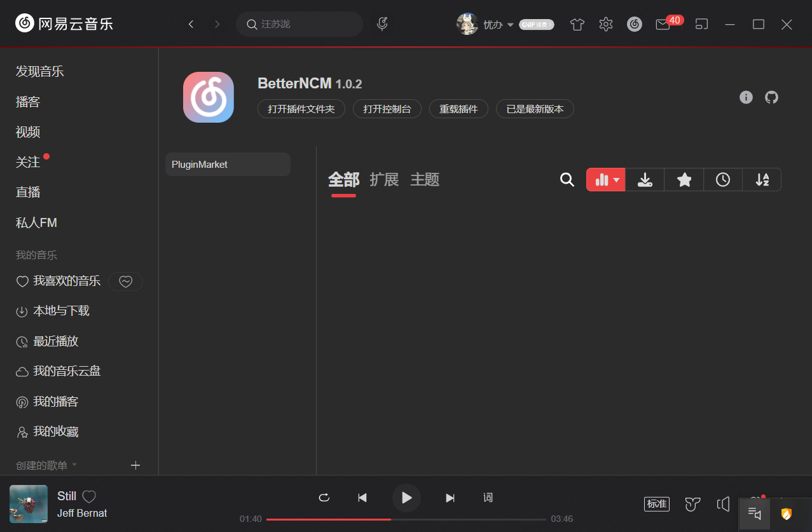
Task: Create a new playlist with the plus icon
Action: [x=135, y=465]
